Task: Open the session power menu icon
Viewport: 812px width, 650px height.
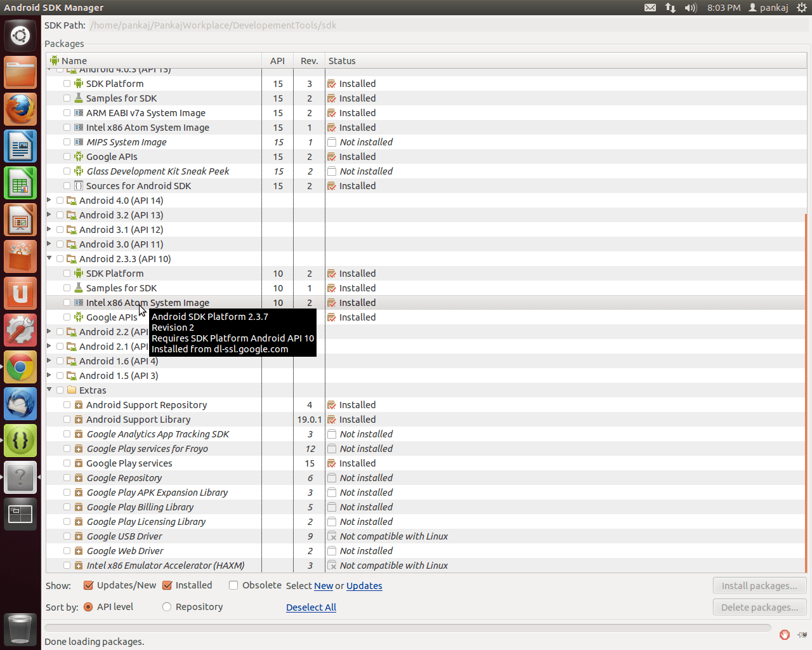Action: point(802,8)
